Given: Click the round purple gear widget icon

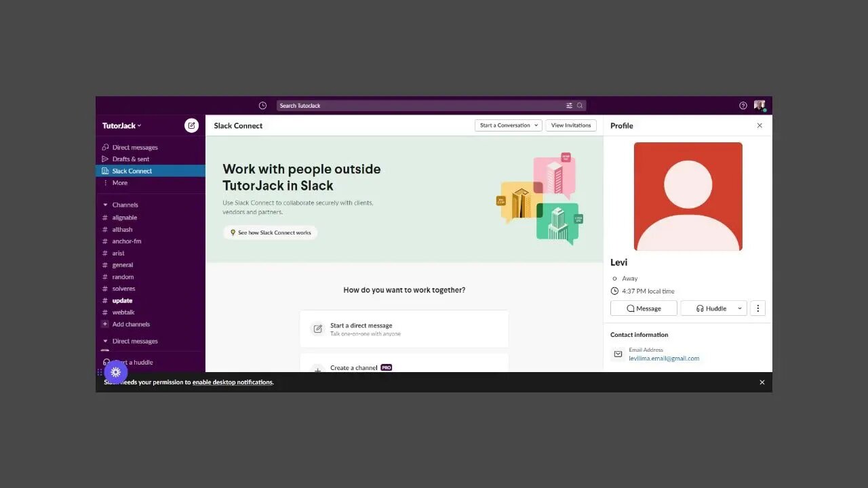Looking at the screenshot, I should tap(116, 372).
